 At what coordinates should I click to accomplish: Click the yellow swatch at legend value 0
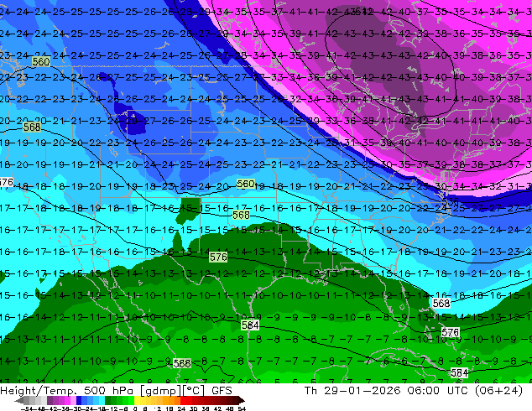click(x=137, y=400)
